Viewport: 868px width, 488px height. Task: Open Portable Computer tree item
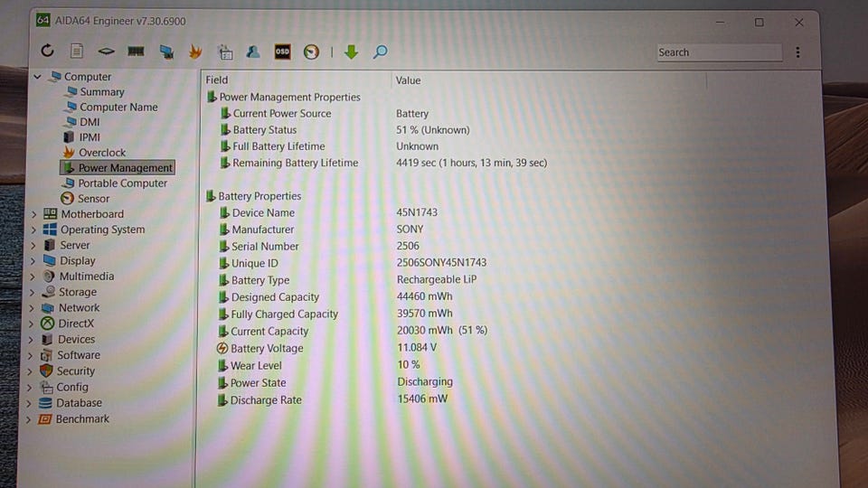pyautogui.click(x=122, y=183)
